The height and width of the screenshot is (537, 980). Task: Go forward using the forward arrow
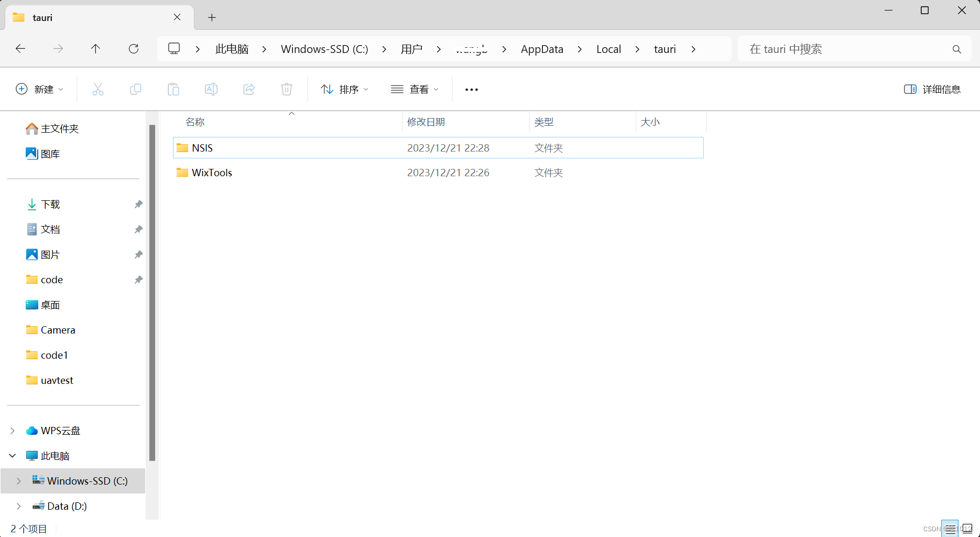(58, 49)
